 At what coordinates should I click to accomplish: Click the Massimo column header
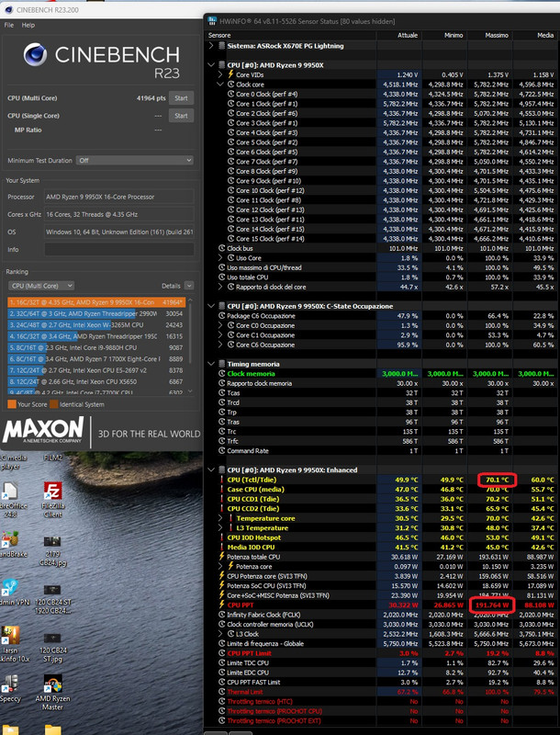(x=497, y=35)
